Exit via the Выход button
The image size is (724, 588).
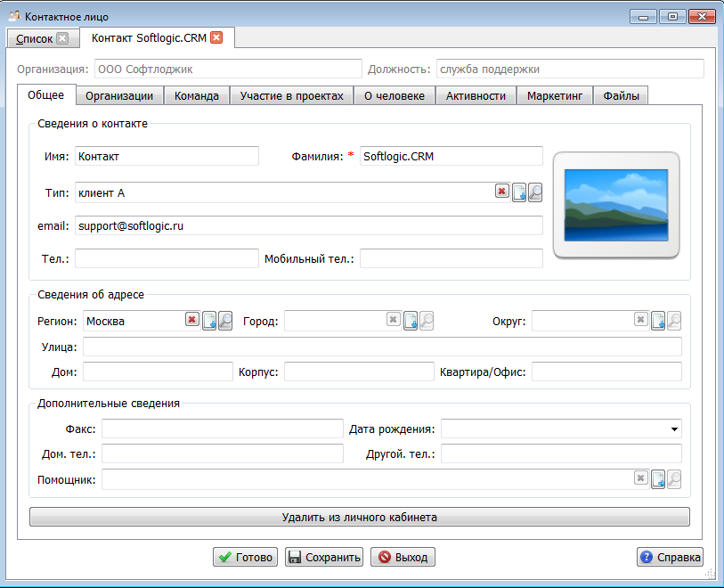[x=403, y=557]
